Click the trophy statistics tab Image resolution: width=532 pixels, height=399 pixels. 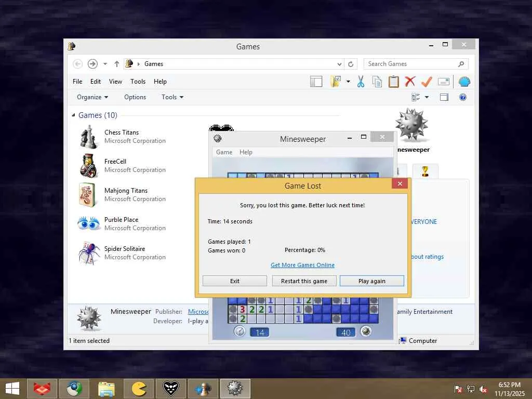pyautogui.click(x=425, y=171)
